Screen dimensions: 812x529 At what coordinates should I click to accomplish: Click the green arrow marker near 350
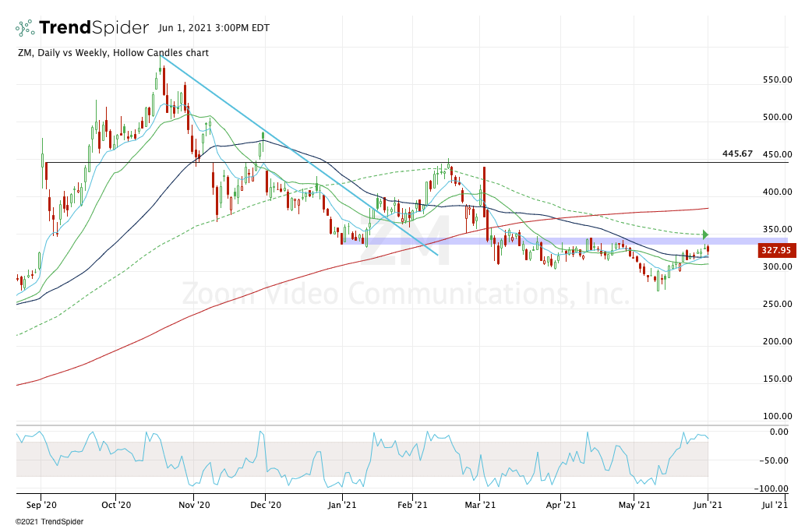click(x=705, y=235)
